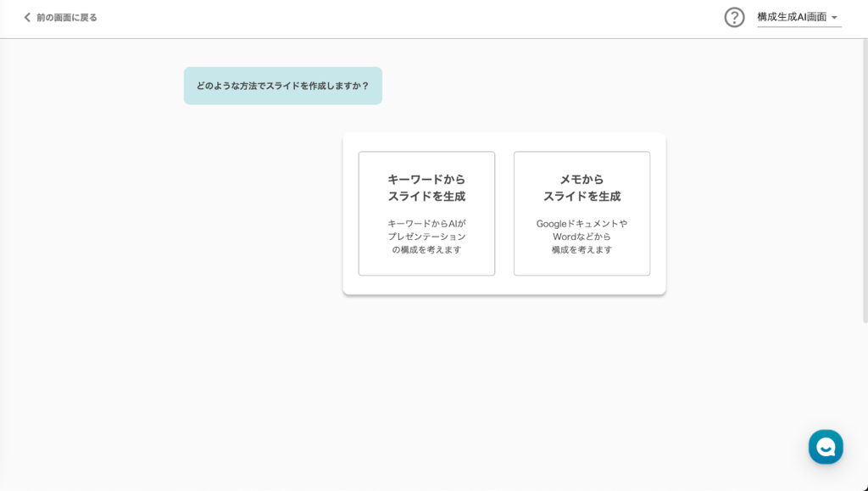
Task: Go back via 前の画面に戻る link
Action: point(66,17)
